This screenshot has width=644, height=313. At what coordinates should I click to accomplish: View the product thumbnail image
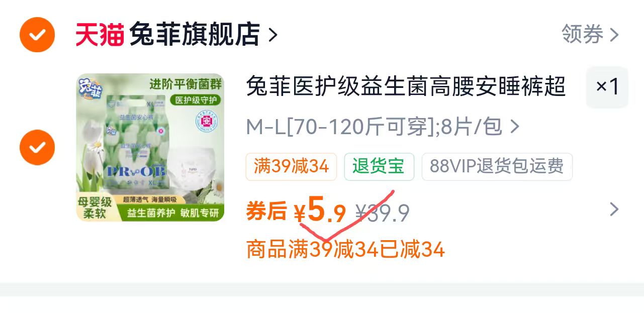[x=150, y=147]
